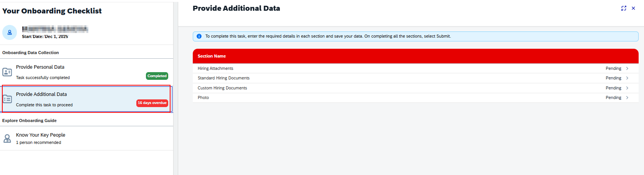The height and width of the screenshot is (175, 644).
Task: Open the Hiring Attachments section
Action: 215,68
